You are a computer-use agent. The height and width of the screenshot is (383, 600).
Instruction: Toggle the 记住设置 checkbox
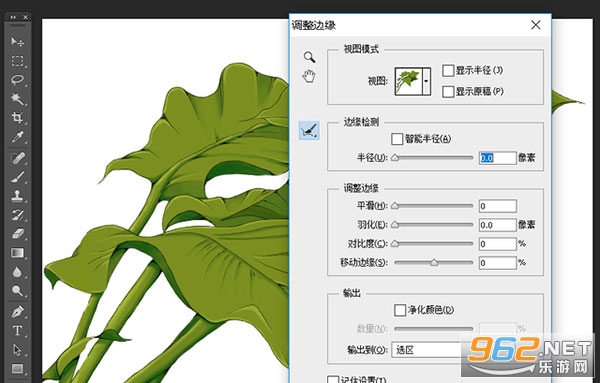[x=333, y=380]
